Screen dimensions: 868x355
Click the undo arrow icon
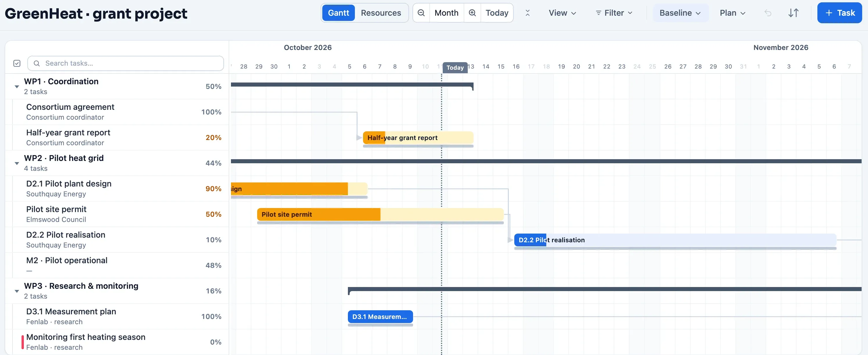[768, 13]
